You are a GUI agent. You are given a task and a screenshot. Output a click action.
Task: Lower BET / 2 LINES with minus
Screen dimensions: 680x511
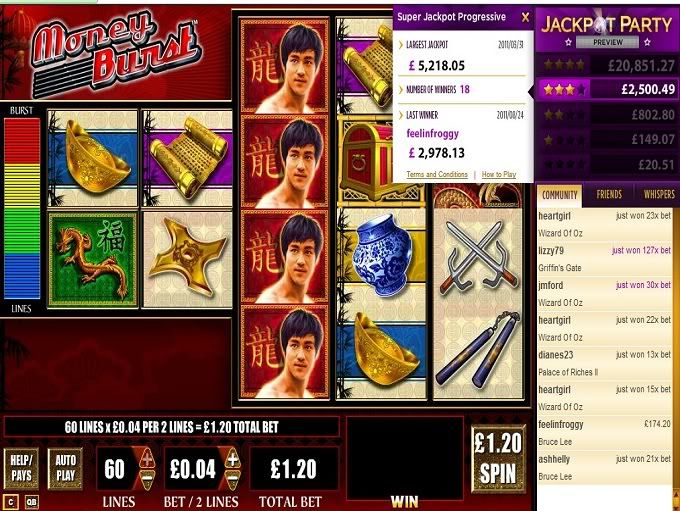click(232, 479)
